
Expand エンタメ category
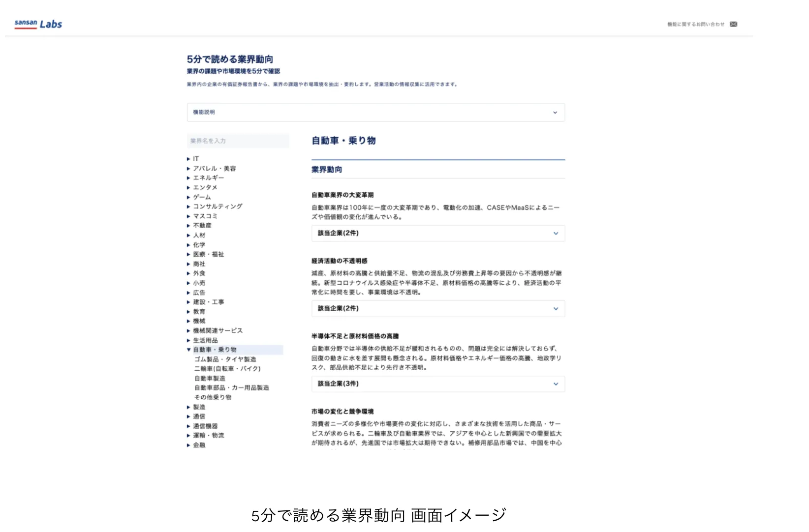pos(202,187)
